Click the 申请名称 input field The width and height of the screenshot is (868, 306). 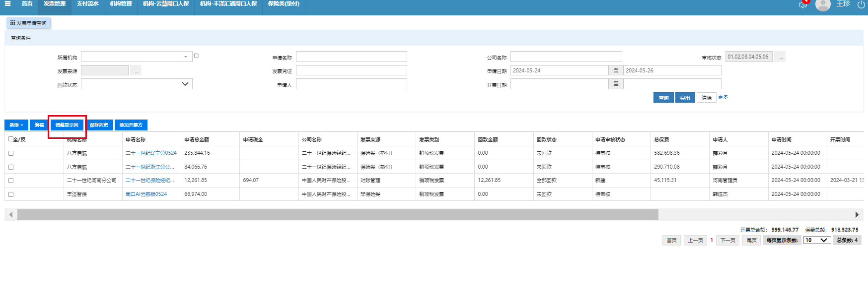coord(351,57)
